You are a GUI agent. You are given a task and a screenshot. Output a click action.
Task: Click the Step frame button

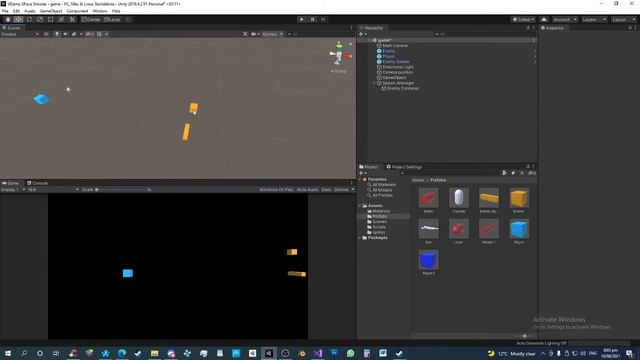pos(323,20)
